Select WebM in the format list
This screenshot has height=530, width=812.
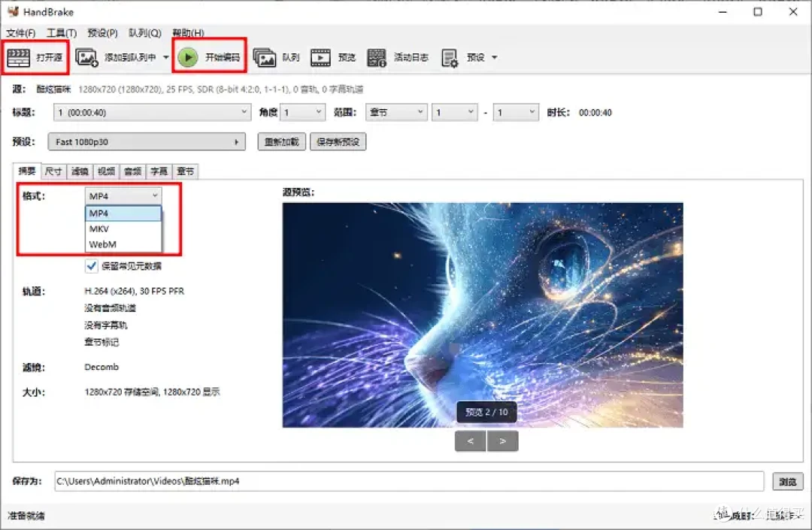123,244
